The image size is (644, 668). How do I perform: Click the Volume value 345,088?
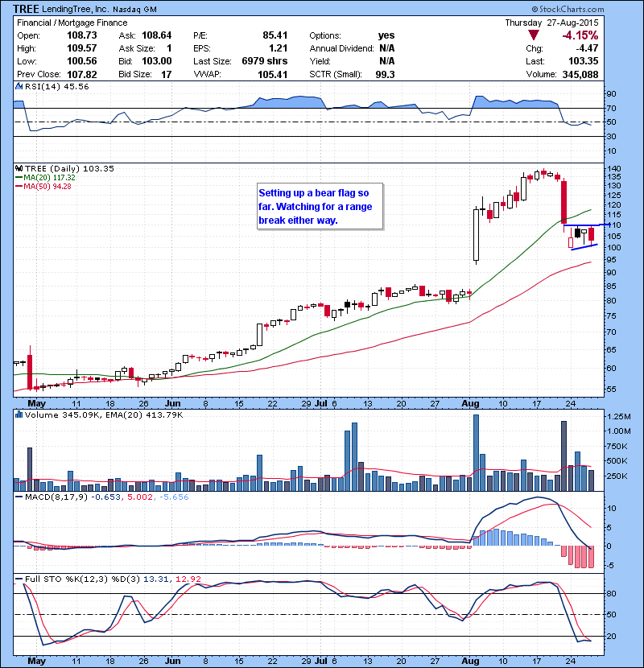click(x=580, y=74)
